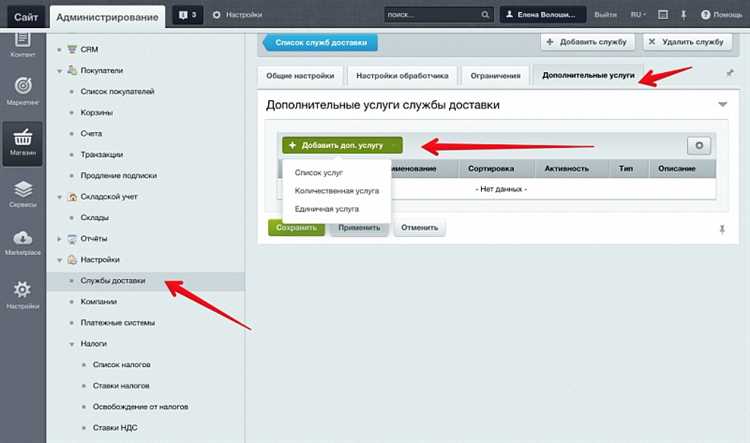The height and width of the screenshot is (443, 750).
Task: Open dropdown arrow on Добавить доп. услугу
Action: pyautogui.click(x=394, y=145)
